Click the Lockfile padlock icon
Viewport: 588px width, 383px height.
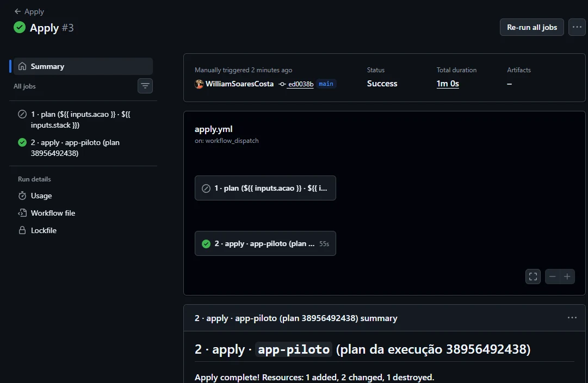click(x=22, y=230)
